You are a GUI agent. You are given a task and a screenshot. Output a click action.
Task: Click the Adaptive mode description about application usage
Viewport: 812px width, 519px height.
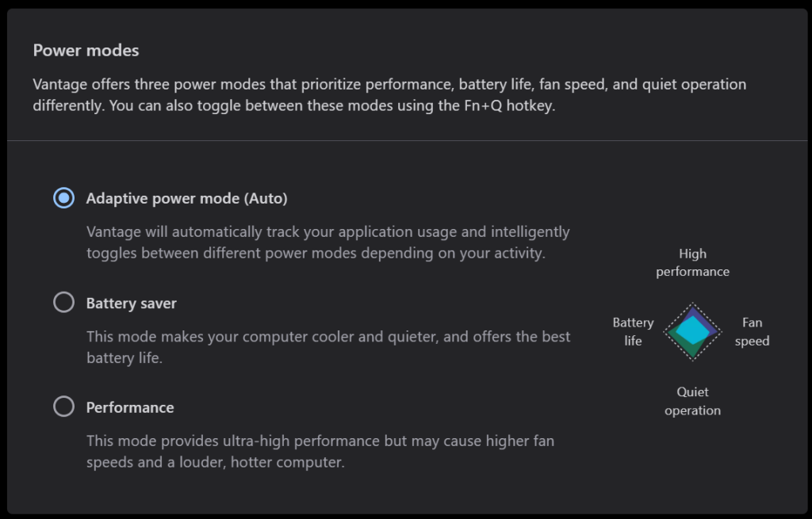(x=327, y=243)
